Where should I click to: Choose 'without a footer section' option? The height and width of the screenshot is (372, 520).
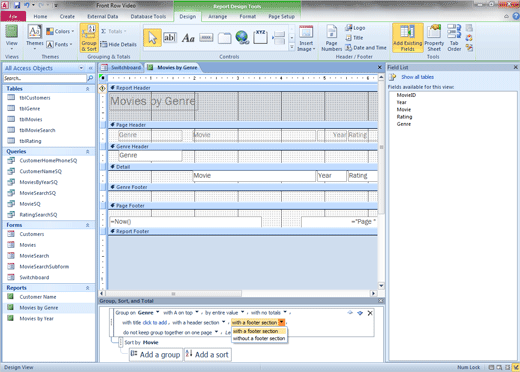point(259,338)
